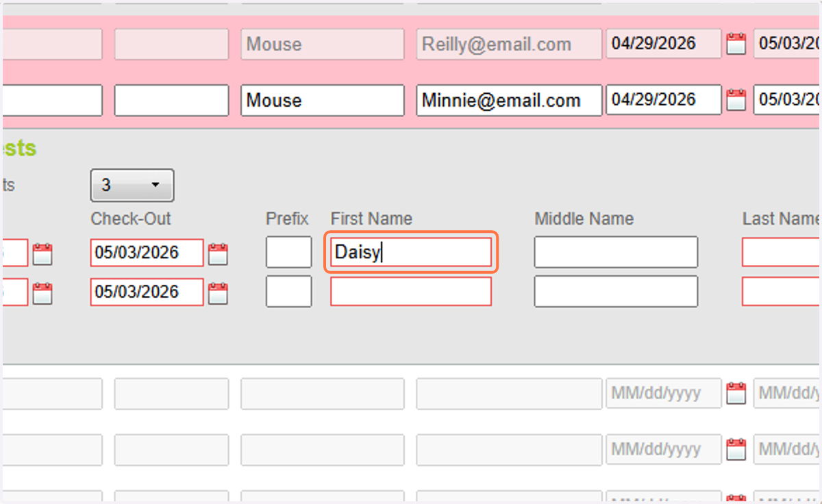The image size is (822, 504).
Task: Click the Last Name field in Daisy's row
Action: click(x=782, y=253)
